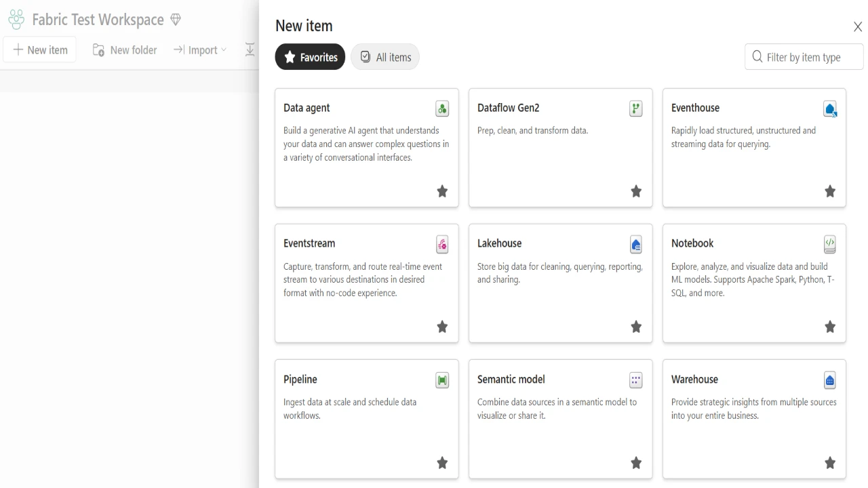Open the Notebook card title
The height and width of the screenshot is (488, 868).
click(x=692, y=243)
